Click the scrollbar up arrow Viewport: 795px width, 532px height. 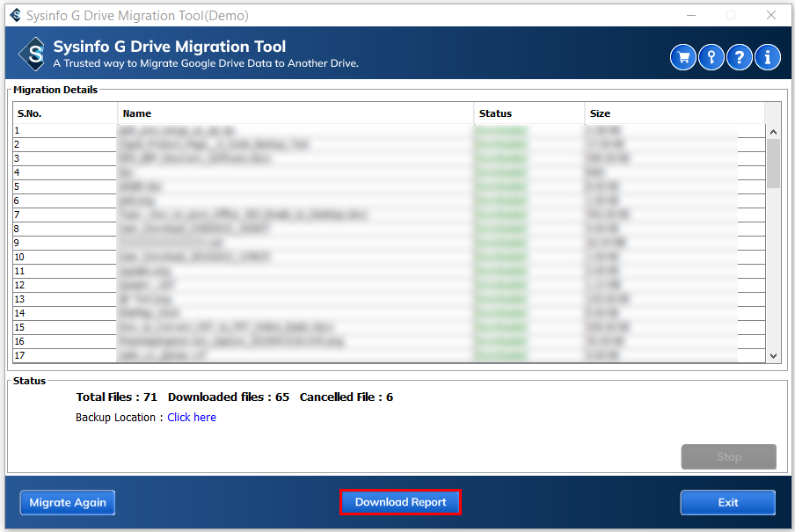coord(773,132)
